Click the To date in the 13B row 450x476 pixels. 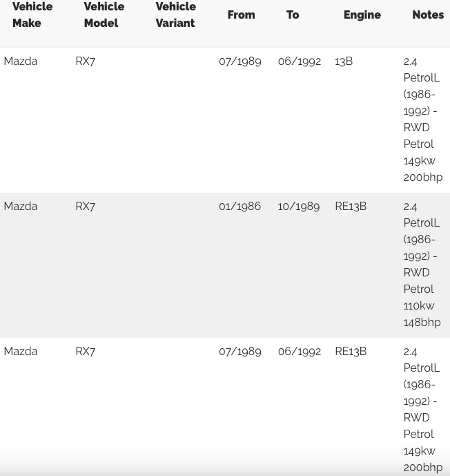(300, 61)
